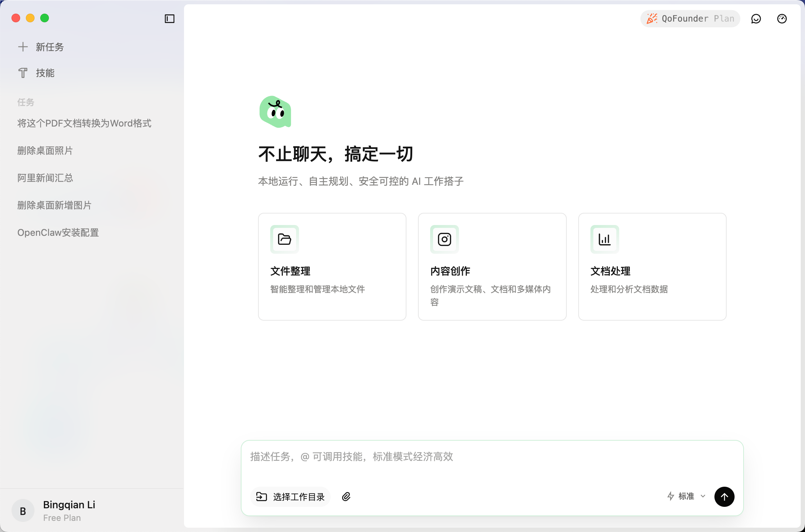Start a 新任务 new task
Screen dimensions: 805x532
pos(50,47)
